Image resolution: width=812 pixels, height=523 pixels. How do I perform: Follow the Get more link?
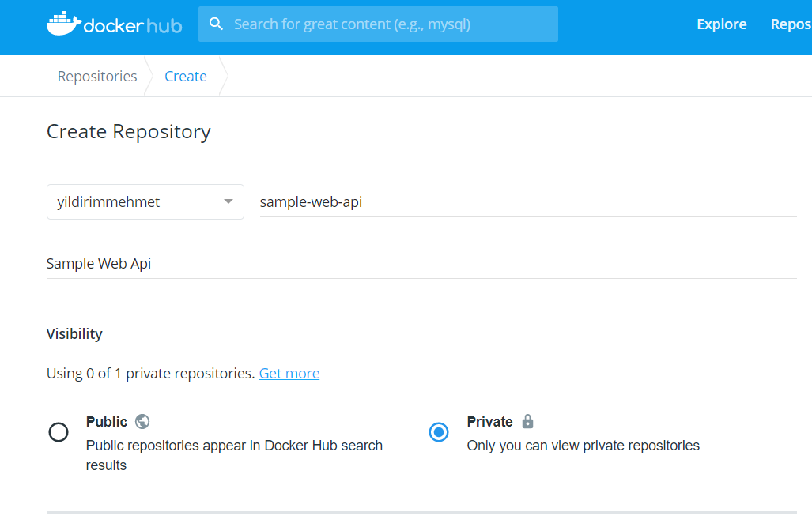click(x=289, y=374)
